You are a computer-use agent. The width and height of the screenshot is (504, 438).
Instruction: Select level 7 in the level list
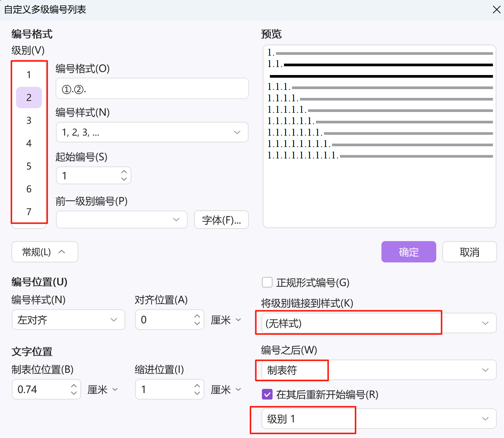coord(29,212)
